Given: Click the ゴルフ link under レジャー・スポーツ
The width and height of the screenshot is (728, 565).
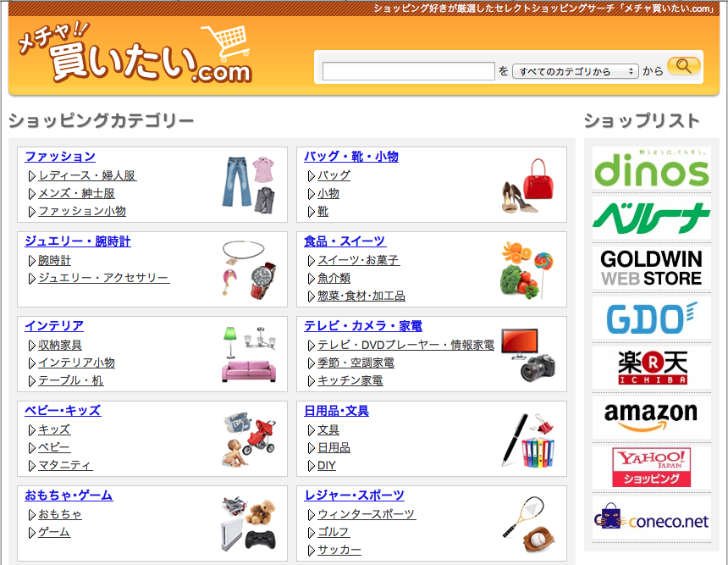Looking at the screenshot, I should pos(334,532).
